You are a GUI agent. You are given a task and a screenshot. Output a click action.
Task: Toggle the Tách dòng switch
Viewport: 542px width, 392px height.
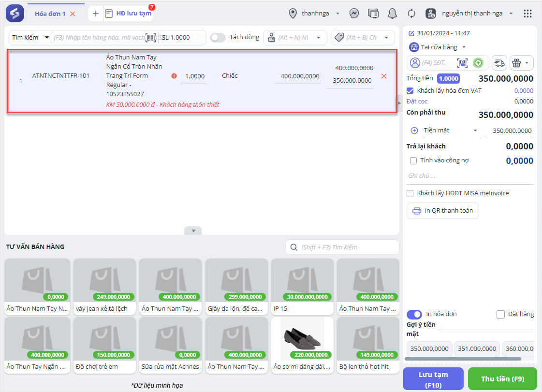218,37
